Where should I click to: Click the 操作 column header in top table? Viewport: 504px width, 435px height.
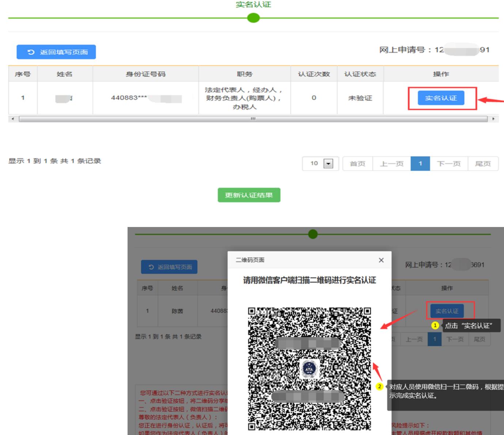[441, 74]
